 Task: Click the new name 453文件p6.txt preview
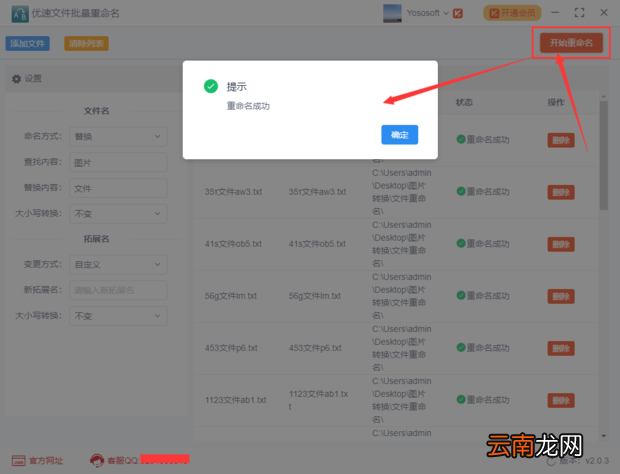315,348
